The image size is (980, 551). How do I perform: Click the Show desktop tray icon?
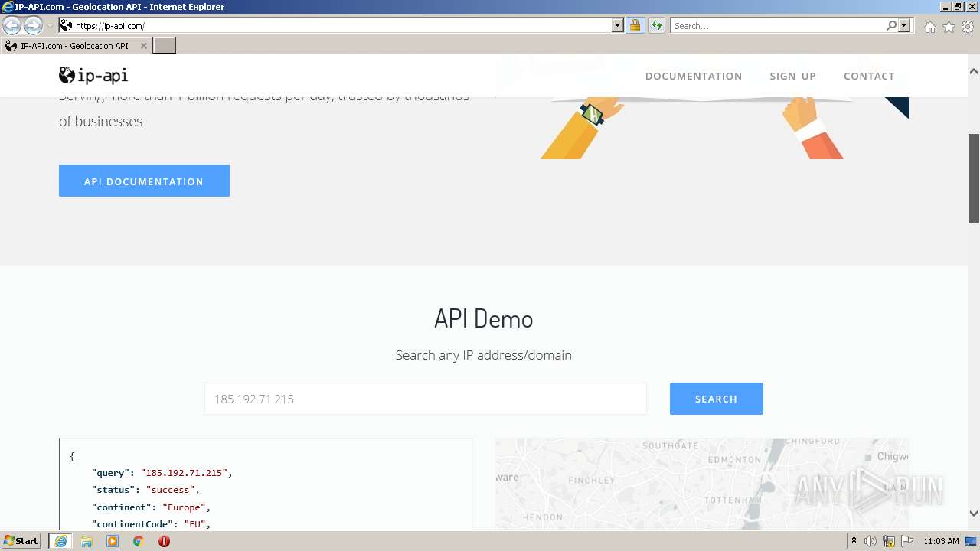(x=972, y=541)
